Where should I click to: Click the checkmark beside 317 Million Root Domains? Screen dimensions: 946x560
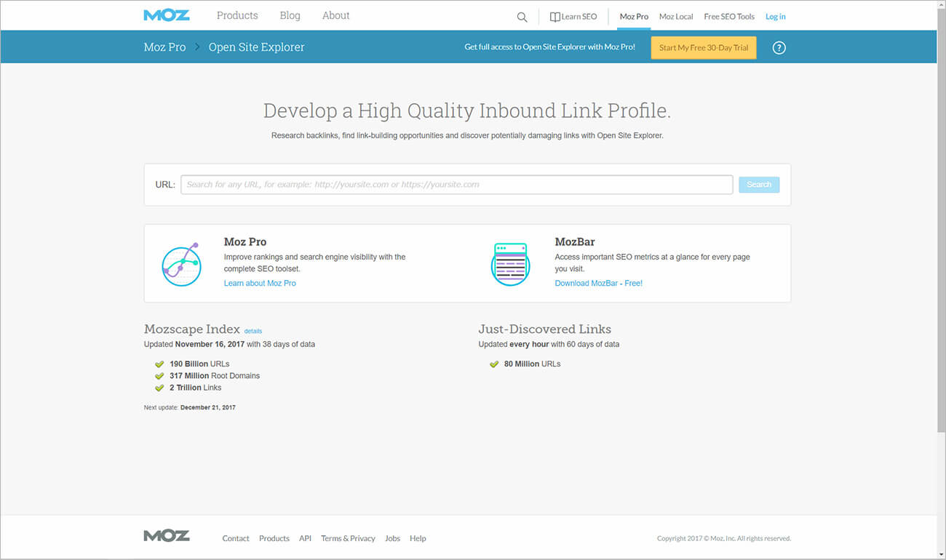pos(159,376)
